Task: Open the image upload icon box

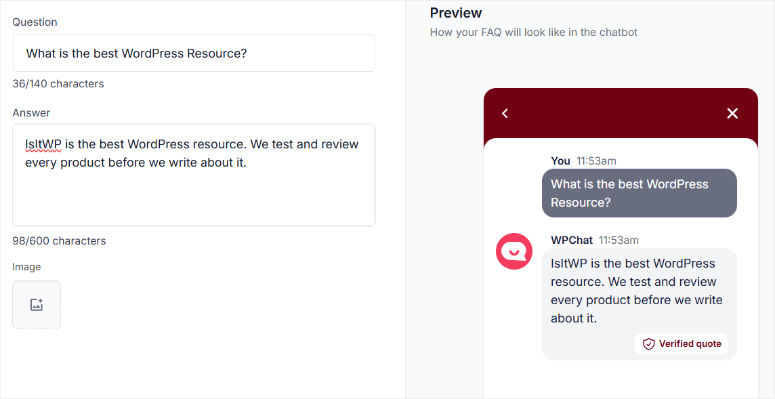Action: pos(37,305)
